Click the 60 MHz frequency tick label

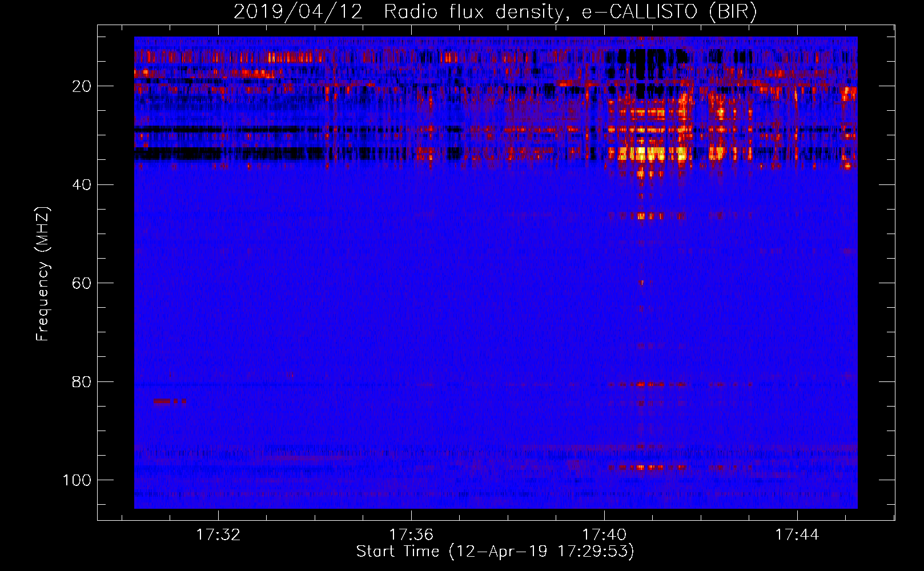pos(82,284)
